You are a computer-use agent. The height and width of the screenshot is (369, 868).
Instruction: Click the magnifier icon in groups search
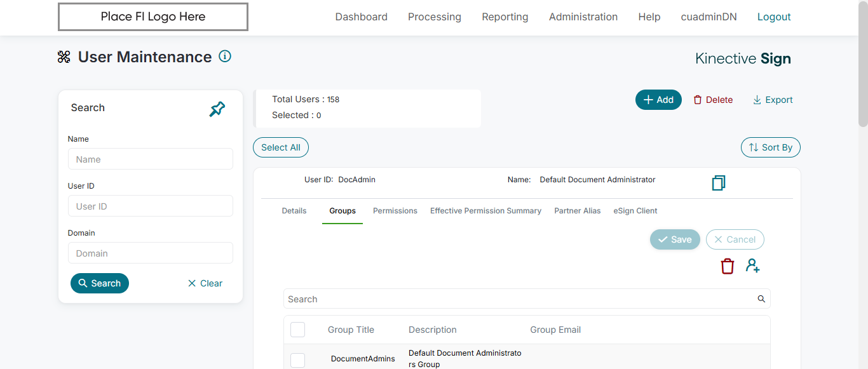tap(761, 299)
